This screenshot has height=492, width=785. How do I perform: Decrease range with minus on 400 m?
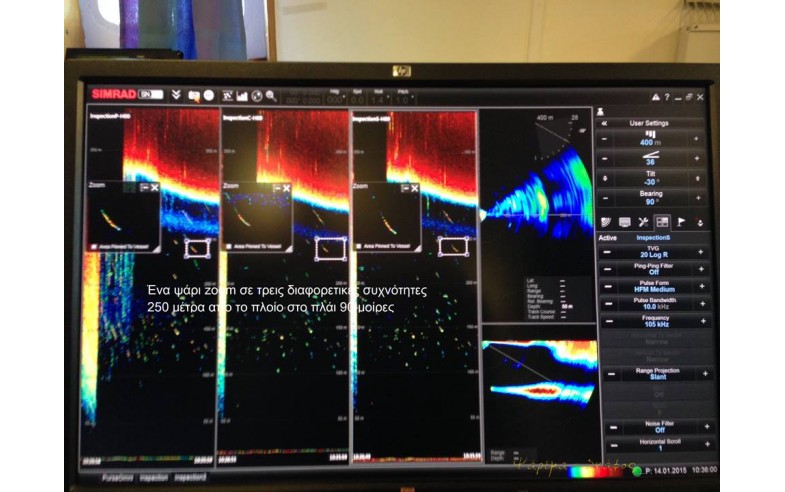coord(605,139)
